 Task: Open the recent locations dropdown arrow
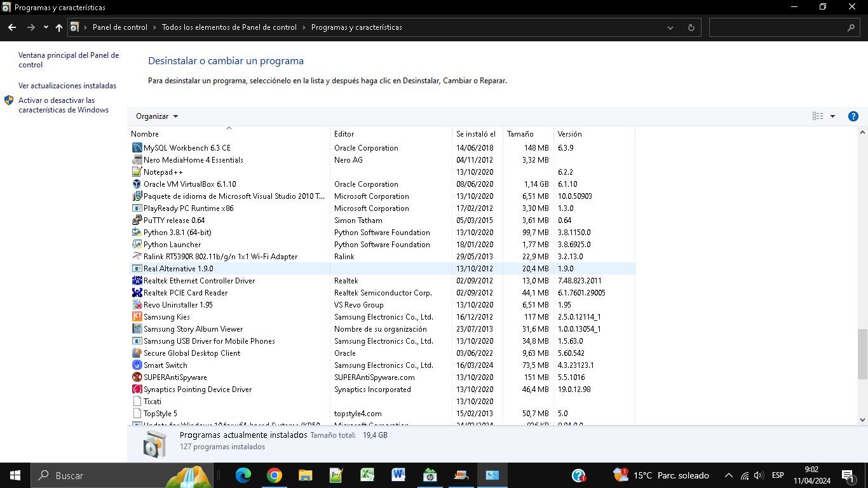(x=46, y=27)
